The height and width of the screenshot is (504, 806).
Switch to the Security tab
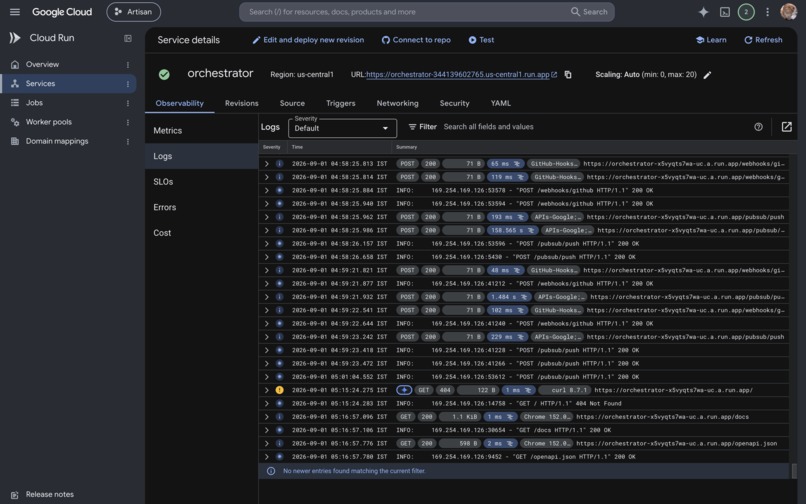tap(454, 103)
